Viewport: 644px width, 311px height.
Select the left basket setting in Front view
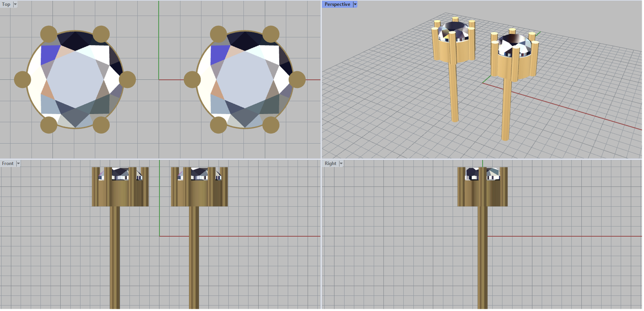pos(120,193)
